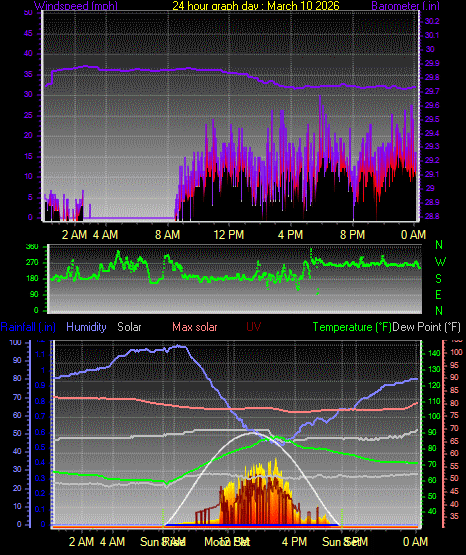The width and height of the screenshot is (466, 555).
Task: Click "1.1" on the blue rainfall axis
Action: [40, 354]
